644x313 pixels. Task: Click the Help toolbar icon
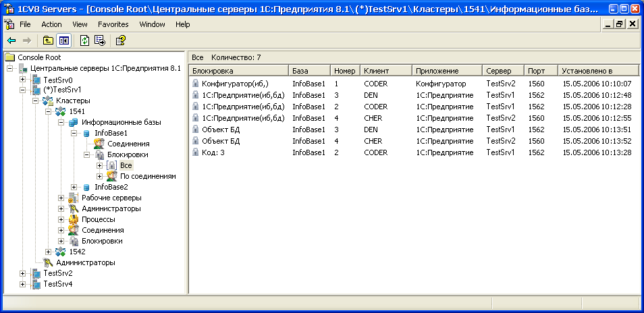click(120, 40)
